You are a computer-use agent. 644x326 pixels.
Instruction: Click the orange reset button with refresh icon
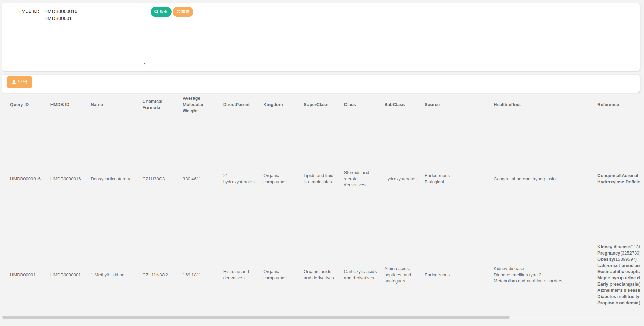click(183, 12)
